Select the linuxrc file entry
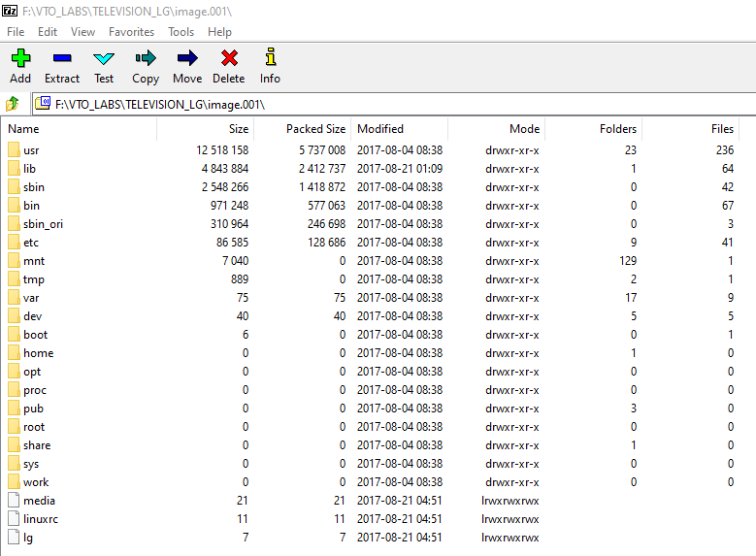 click(x=41, y=519)
